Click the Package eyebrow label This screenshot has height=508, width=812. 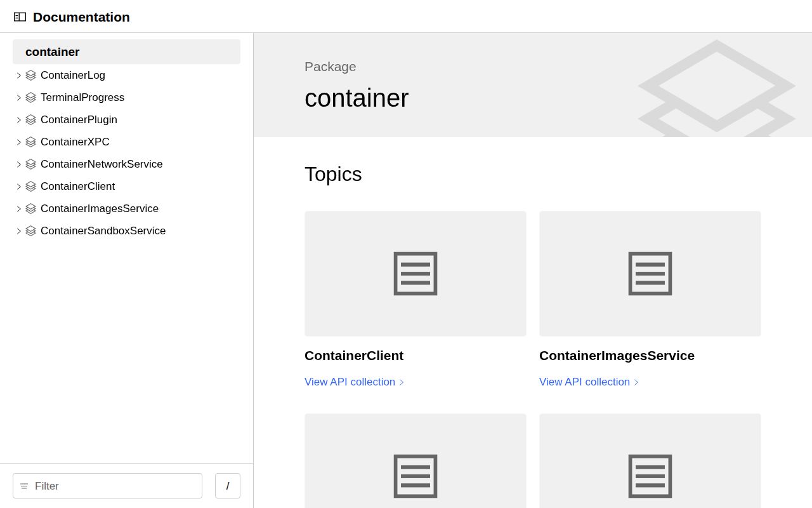[x=331, y=67]
